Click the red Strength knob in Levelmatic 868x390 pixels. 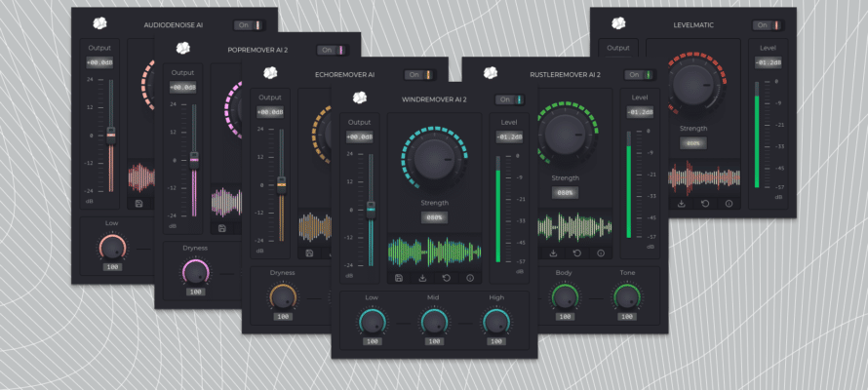pyautogui.click(x=694, y=85)
